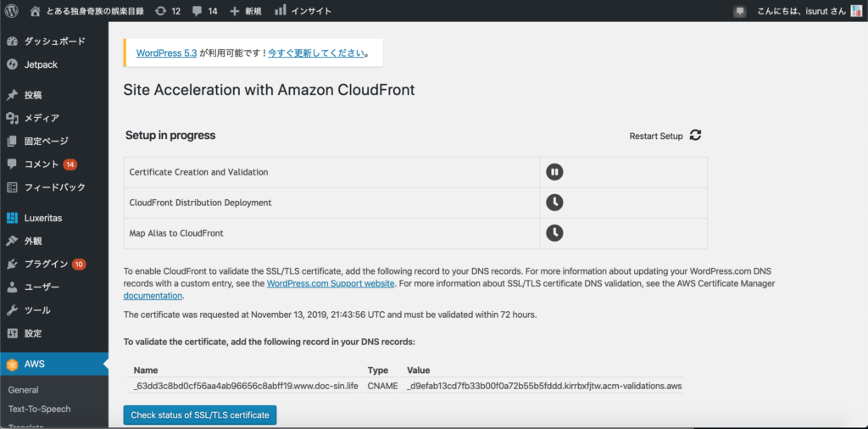Open 設定 settings menu
Viewport: 868px width, 429px height.
pyautogui.click(x=54, y=334)
